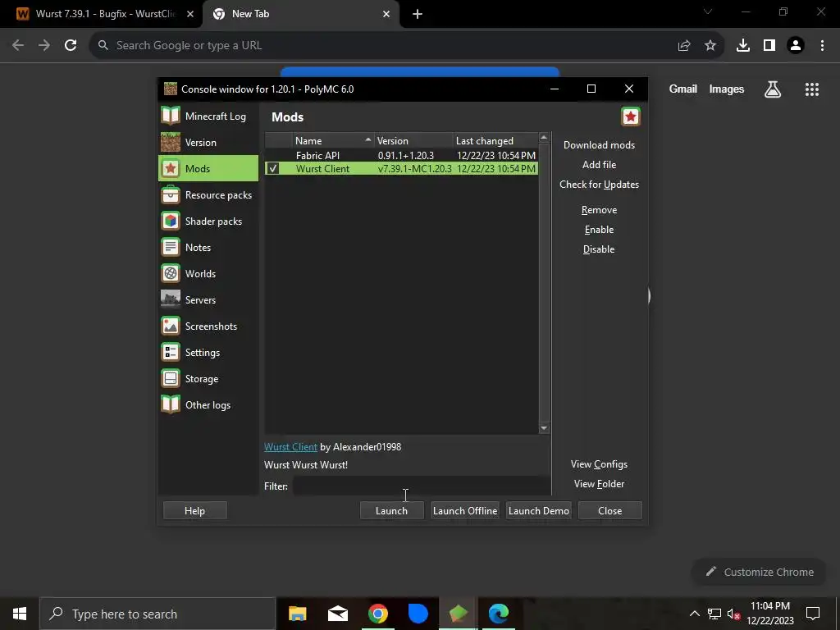Image resolution: width=840 pixels, height=630 pixels.
Task: Open the Screenshots page
Action: click(x=208, y=326)
